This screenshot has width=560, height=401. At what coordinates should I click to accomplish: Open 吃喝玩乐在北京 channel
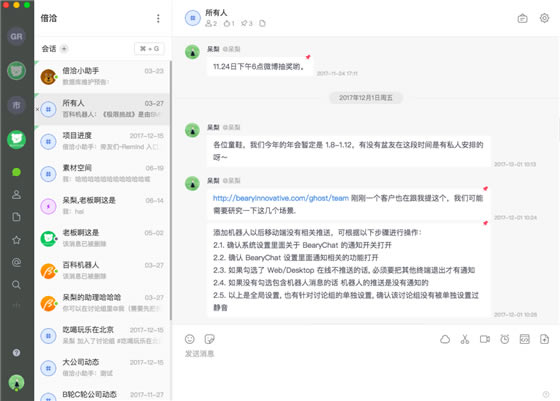pos(103,336)
